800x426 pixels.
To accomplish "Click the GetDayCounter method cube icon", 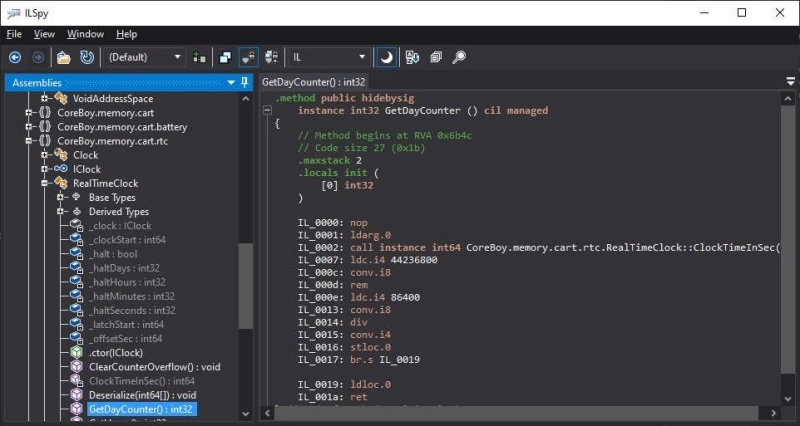I will (77, 409).
